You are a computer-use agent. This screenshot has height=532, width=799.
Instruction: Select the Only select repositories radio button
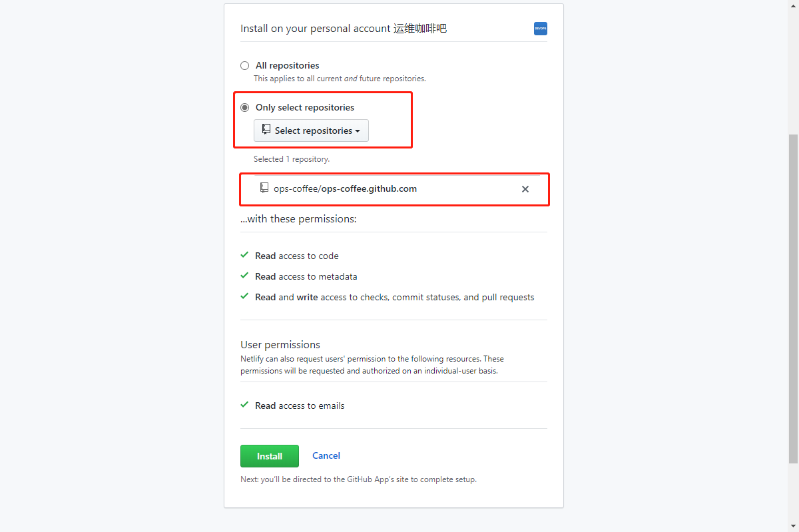[x=245, y=107]
